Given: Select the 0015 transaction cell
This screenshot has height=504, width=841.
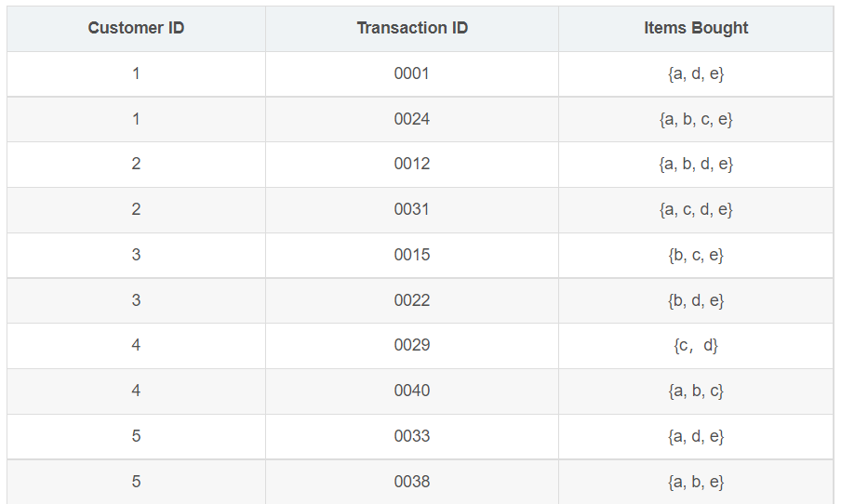Looking at the screenshot, I should (412, 255).
